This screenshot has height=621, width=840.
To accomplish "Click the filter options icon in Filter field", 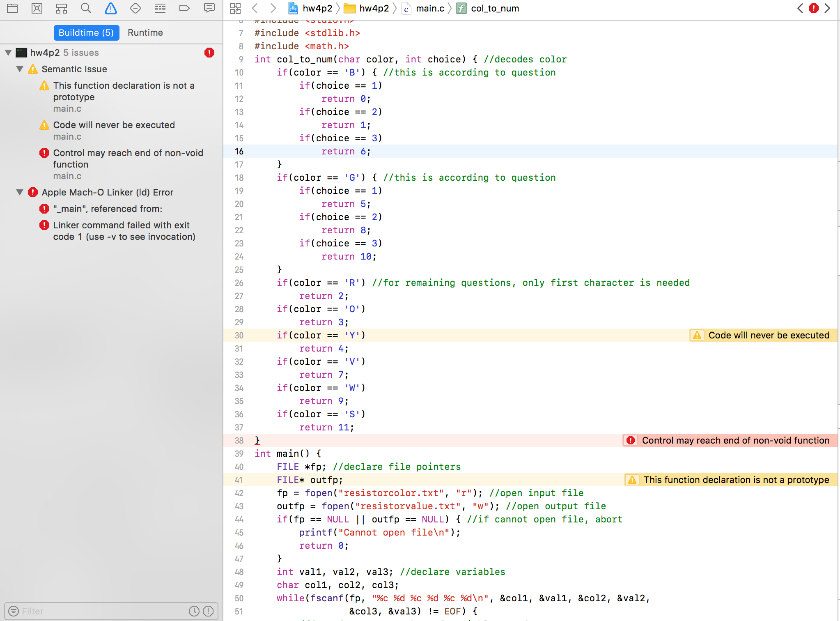I will (14, 611).
